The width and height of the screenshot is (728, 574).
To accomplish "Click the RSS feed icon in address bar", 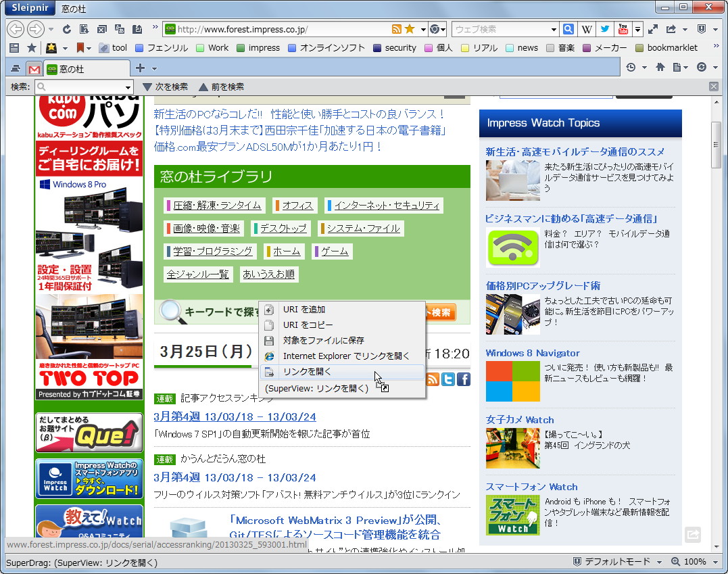I will (x=397, y=29).
